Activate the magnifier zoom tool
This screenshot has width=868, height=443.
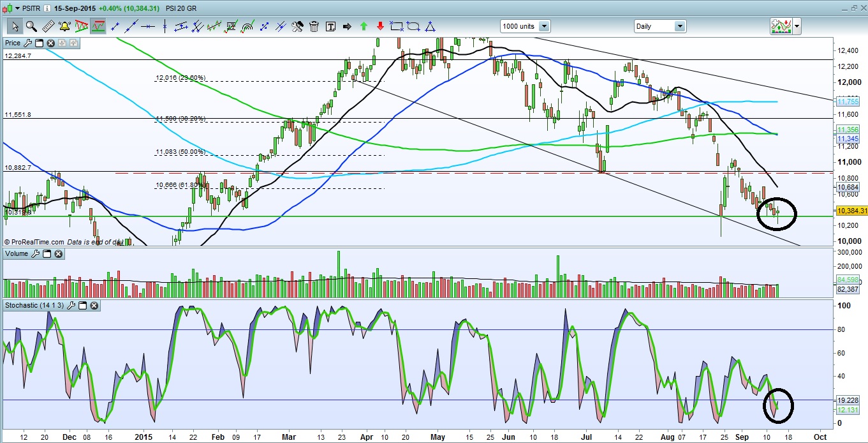[x=31, y=26]
